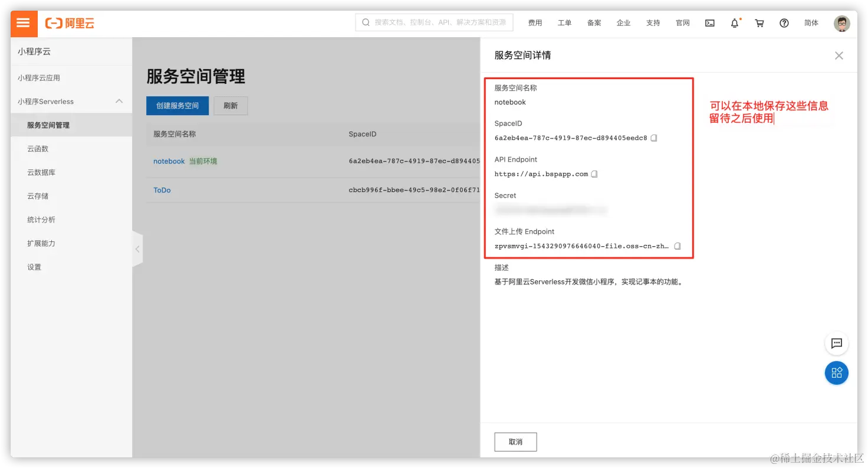
Task: Open 统计分析 in the sidebar
Action: point(71,220)
